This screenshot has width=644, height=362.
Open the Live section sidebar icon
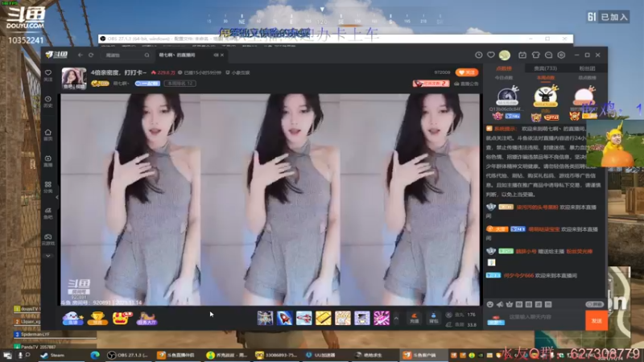pyautogui.click(x=48, y=160)
